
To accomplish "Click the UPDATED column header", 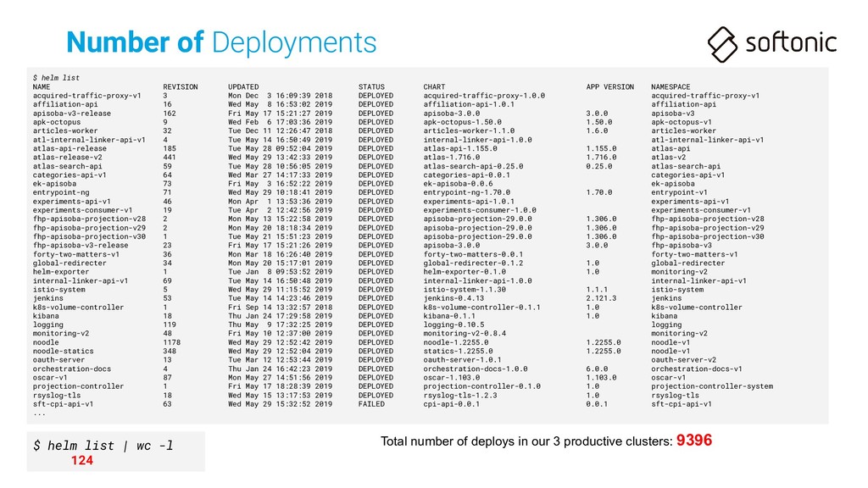I will [243, 87].
